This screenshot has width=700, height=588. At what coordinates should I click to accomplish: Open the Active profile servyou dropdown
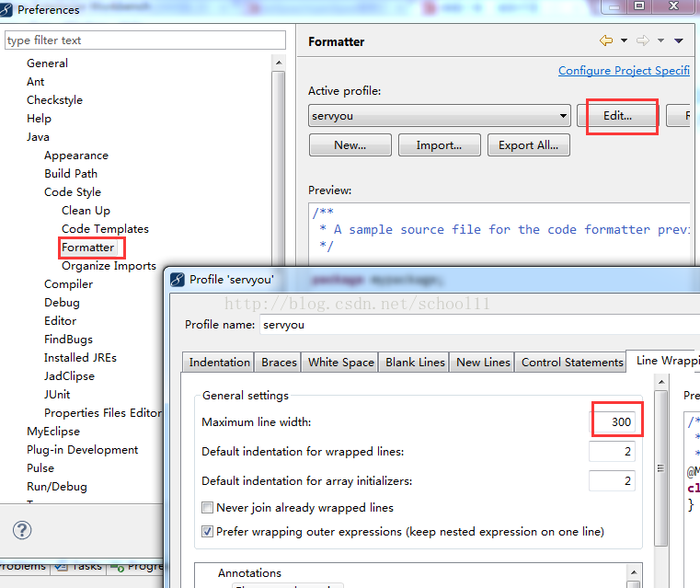[440, 116]
